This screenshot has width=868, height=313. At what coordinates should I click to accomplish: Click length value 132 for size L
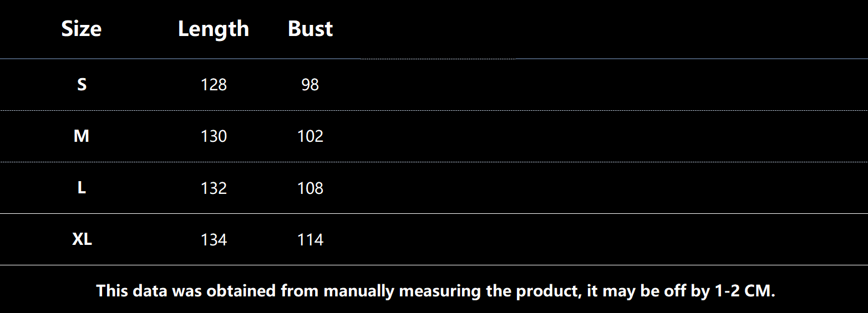214,188
